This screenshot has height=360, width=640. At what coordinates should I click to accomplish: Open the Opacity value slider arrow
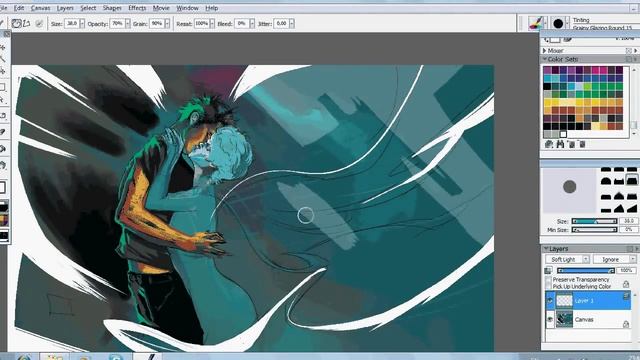tap(128, 24)
